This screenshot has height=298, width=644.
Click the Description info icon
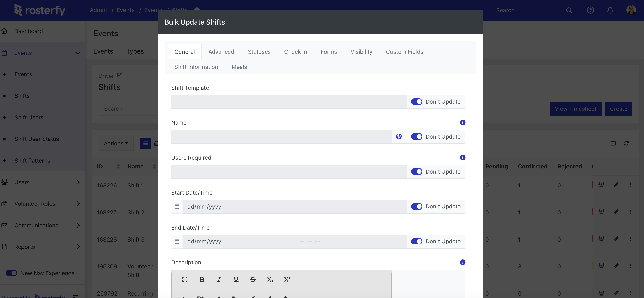[463, 262]
